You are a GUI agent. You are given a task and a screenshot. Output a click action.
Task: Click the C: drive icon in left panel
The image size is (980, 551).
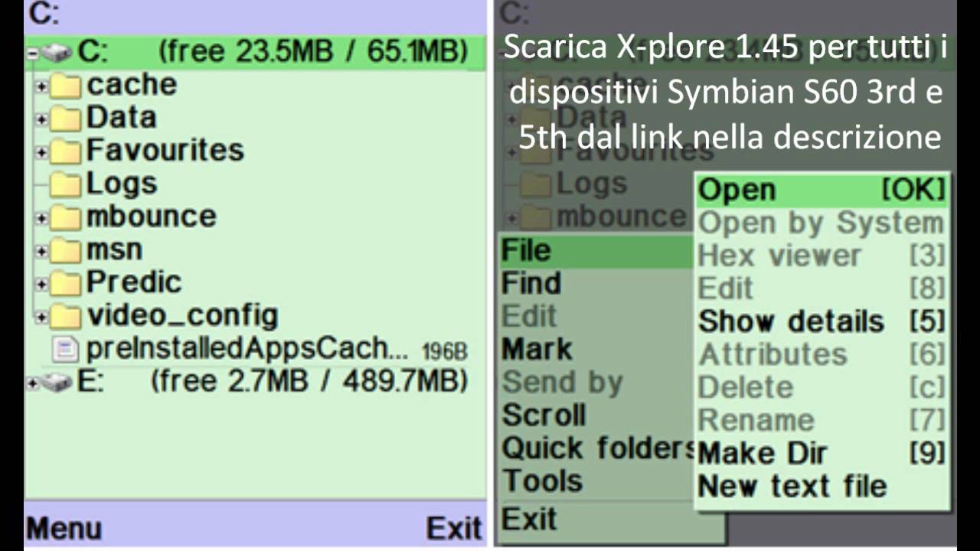(x=57, y=53)
